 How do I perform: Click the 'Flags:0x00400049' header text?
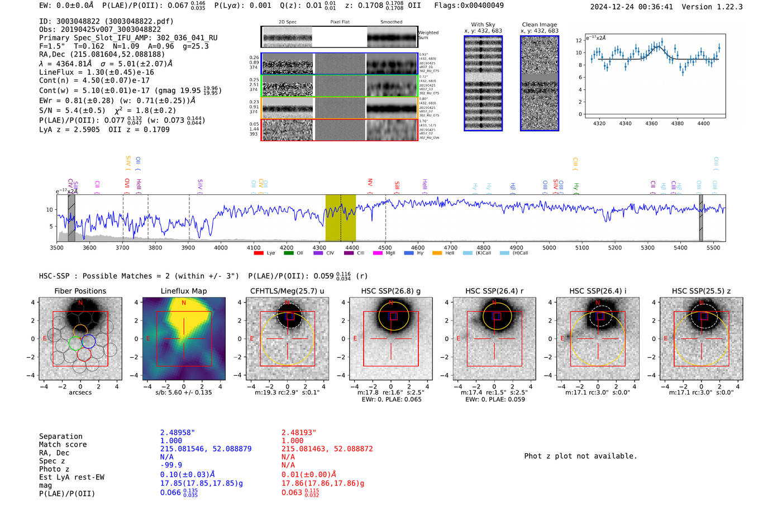click(469, 6)
